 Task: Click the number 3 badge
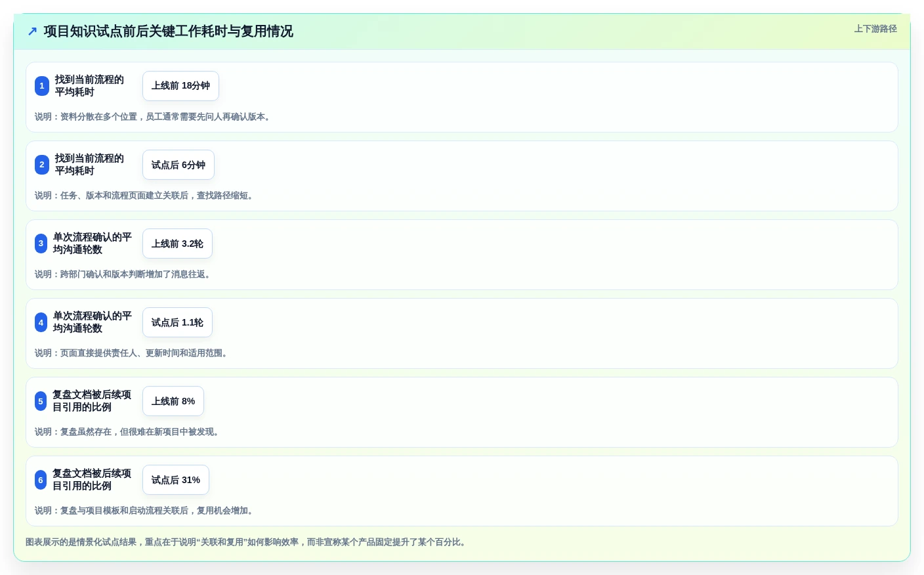click(x=41, y=244)
